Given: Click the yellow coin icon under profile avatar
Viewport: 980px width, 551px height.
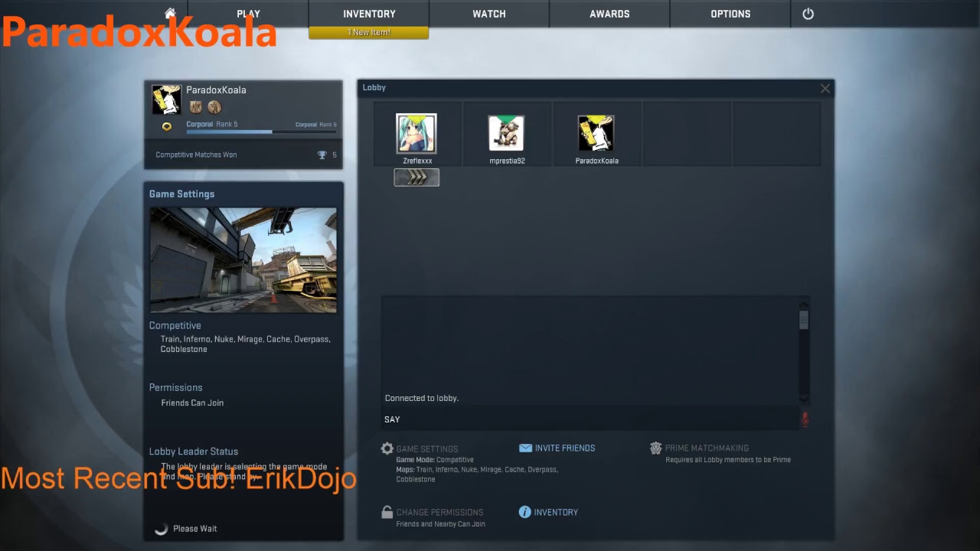Looking at the screenshot, I should (167, 126).
